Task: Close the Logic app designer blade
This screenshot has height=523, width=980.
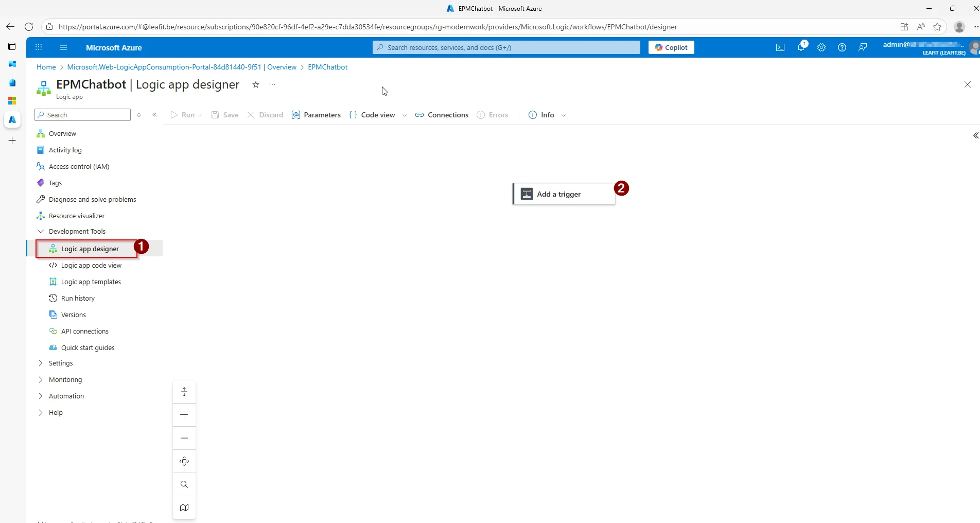Action: [968, 84]
